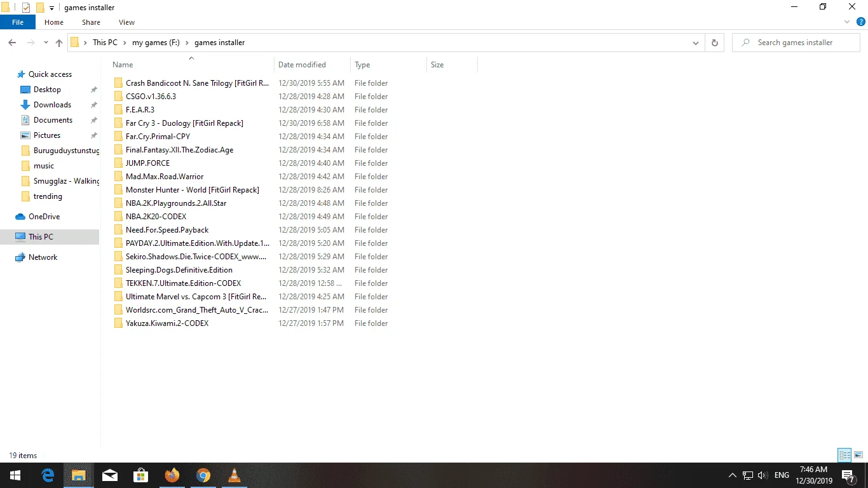Screen dimensions: 868x488
Task: Click the New folder quick access icon
Action: pos(40,8)
